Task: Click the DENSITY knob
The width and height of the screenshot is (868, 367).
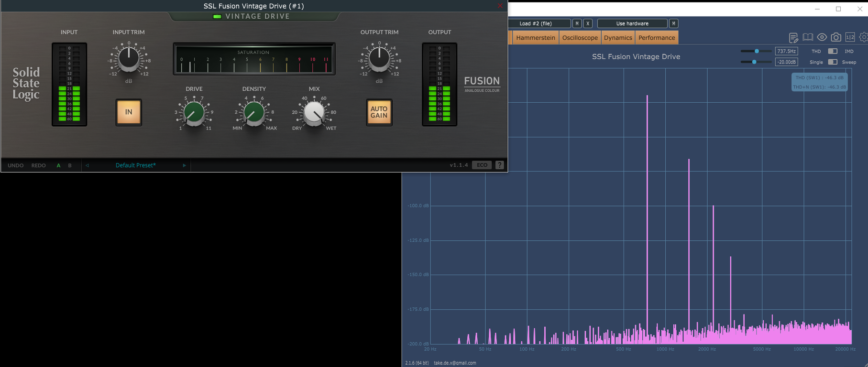Action: [x=254, y=113]
